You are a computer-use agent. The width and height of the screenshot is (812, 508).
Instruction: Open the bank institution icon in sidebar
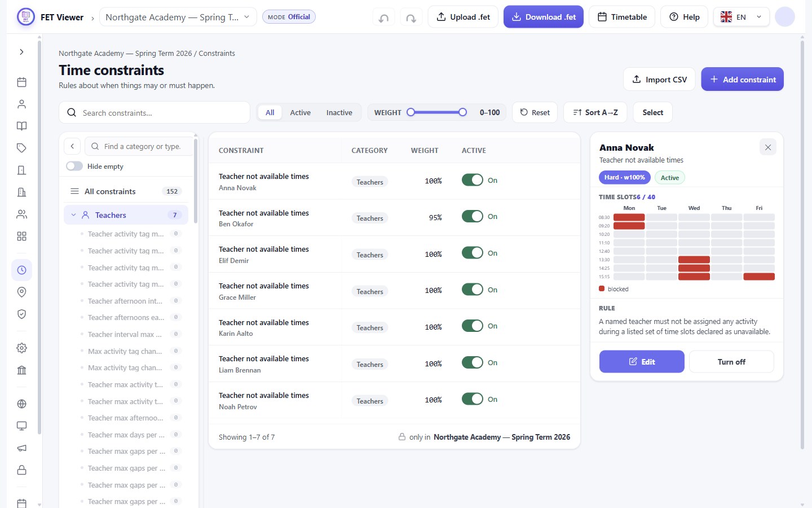coord(21,370)
